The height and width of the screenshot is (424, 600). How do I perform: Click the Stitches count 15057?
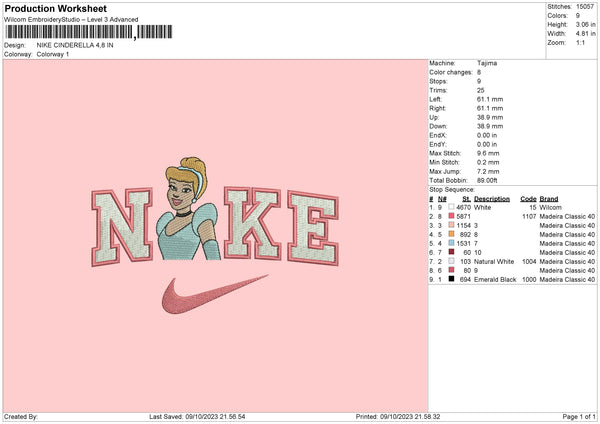tap(585, 7)
